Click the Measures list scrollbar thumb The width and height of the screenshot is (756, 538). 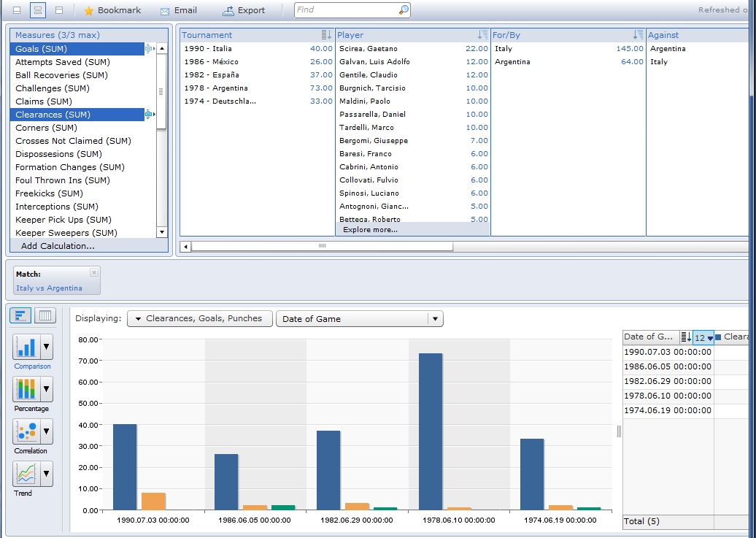pos(161,91)
